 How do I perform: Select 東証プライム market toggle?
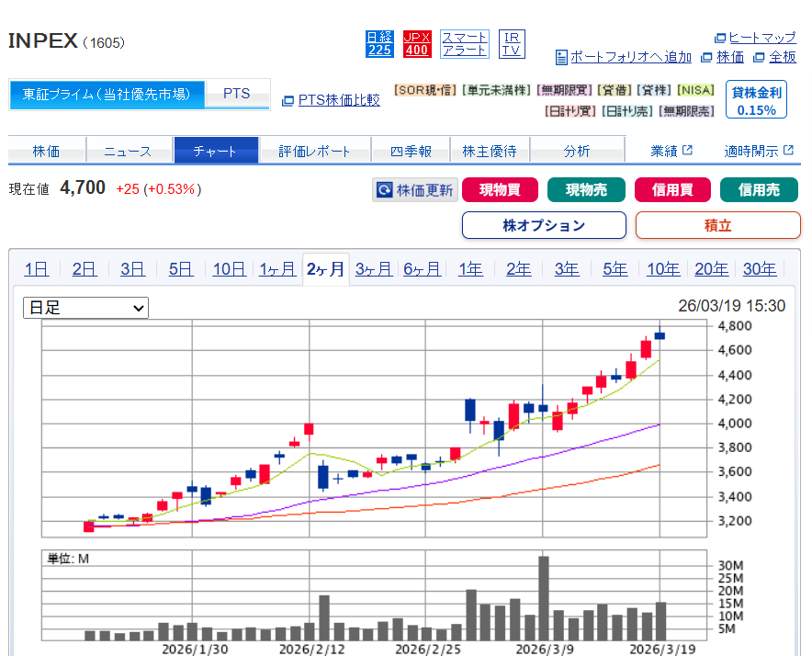point(107,94)
